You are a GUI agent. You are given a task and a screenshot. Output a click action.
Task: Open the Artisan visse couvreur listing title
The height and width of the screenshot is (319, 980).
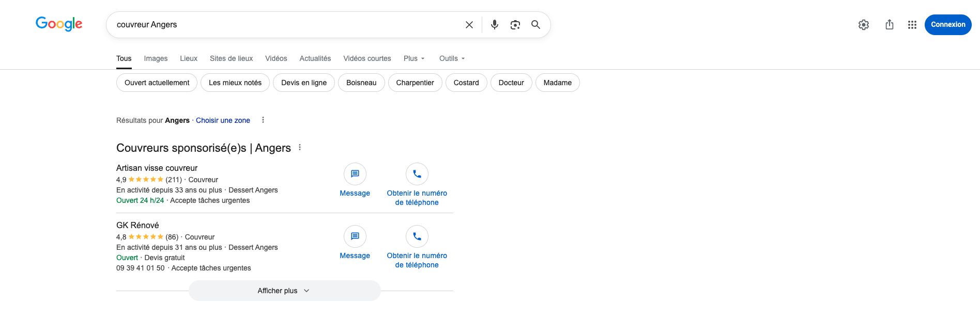click(x=157, y=168)
